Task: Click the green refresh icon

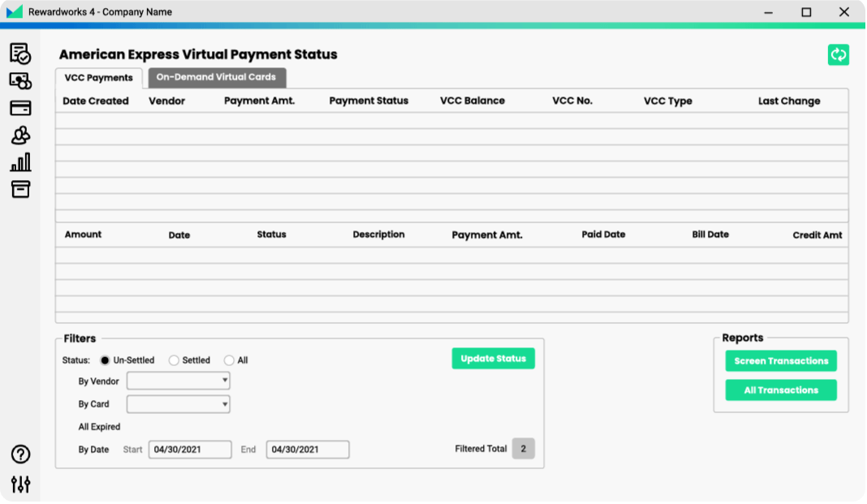Action: click(839, 54)
